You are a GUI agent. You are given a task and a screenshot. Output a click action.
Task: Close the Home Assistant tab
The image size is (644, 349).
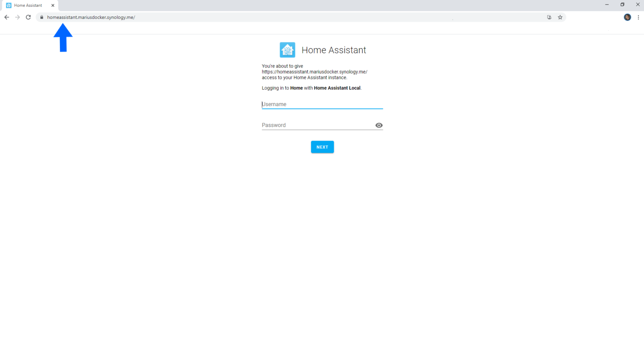(x=53, y=5)
